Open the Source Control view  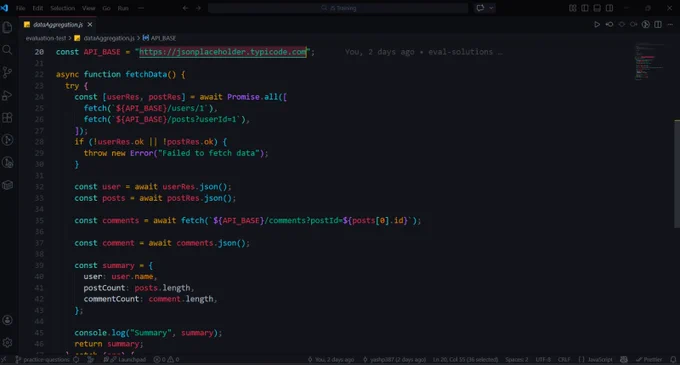(7, 72)
